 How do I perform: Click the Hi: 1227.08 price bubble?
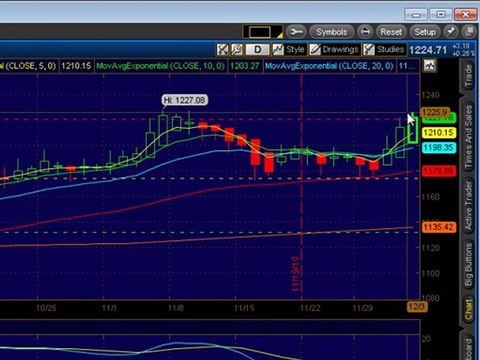pos(185,100)
